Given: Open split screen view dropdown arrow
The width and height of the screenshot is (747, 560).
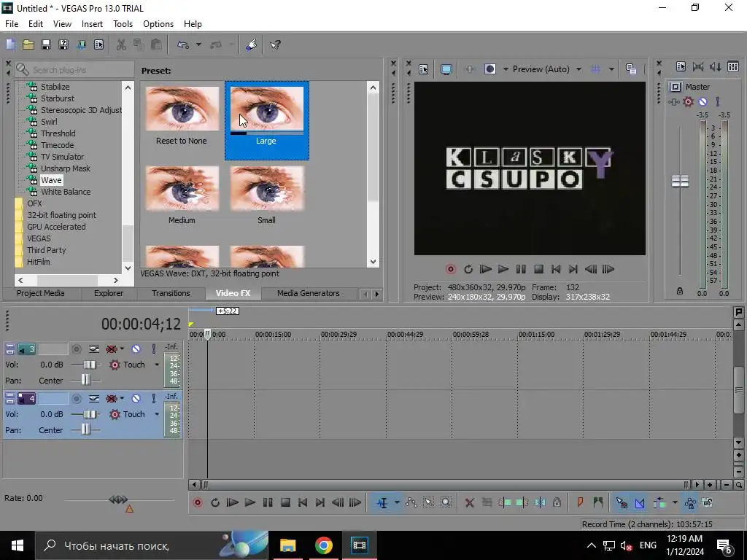Looking at the screenshot, I should (x=505, y=69).
